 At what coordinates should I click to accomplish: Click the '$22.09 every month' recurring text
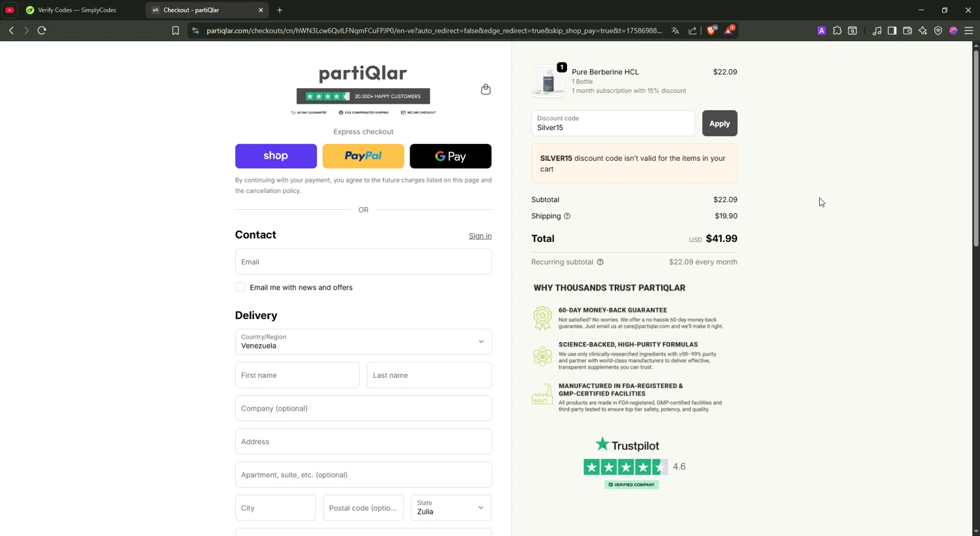tap(703, 262)
